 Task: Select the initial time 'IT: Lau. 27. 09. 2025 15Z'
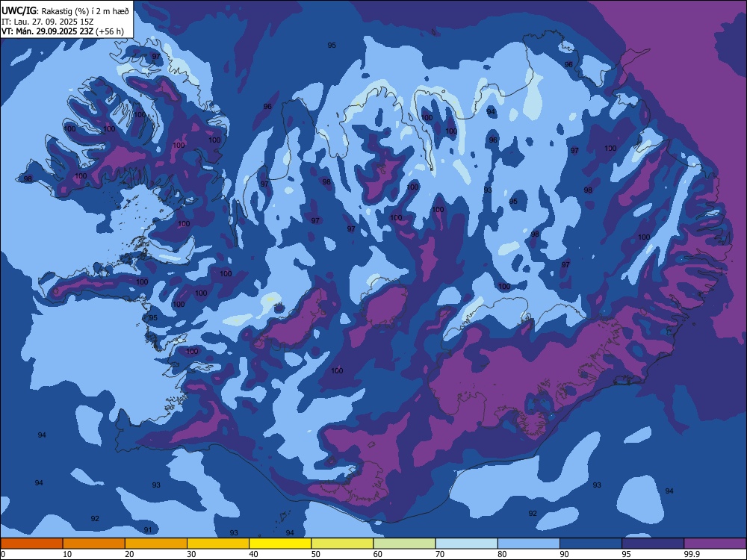click(47, 22)
